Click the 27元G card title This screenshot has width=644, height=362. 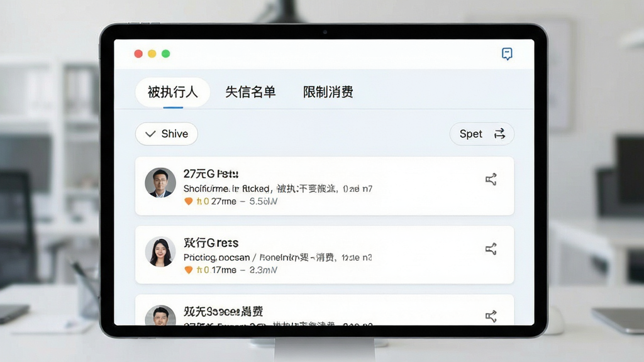click(x=211, y=174)
